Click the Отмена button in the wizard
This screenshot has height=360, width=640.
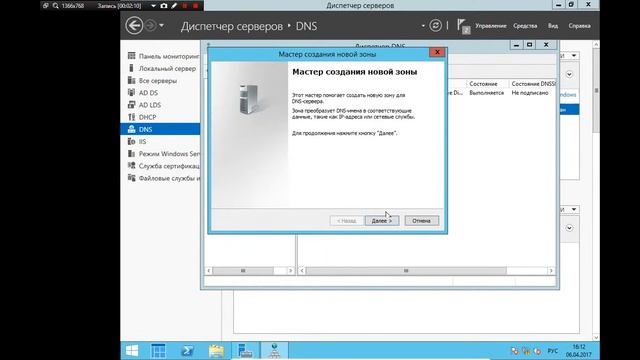422,221
